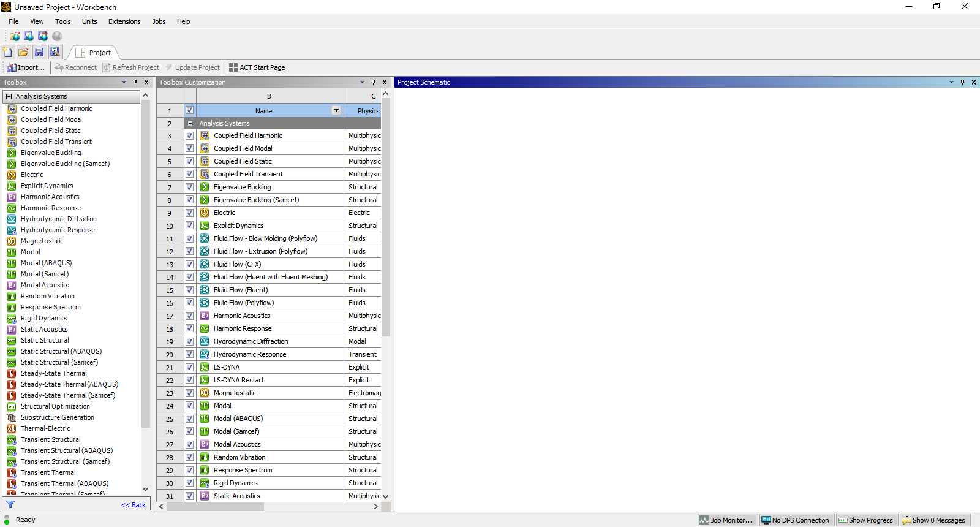Open the Job Monitor from status bar
980x527 pixels.
[727, 520]
